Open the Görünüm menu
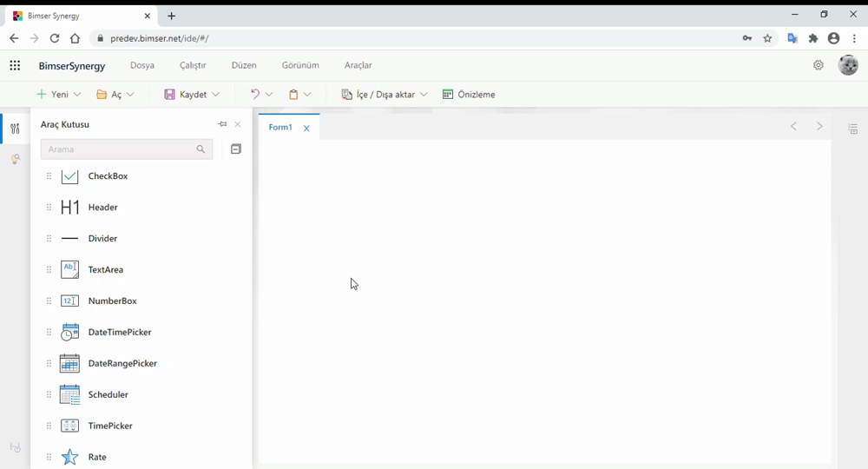 pos(300,65)
